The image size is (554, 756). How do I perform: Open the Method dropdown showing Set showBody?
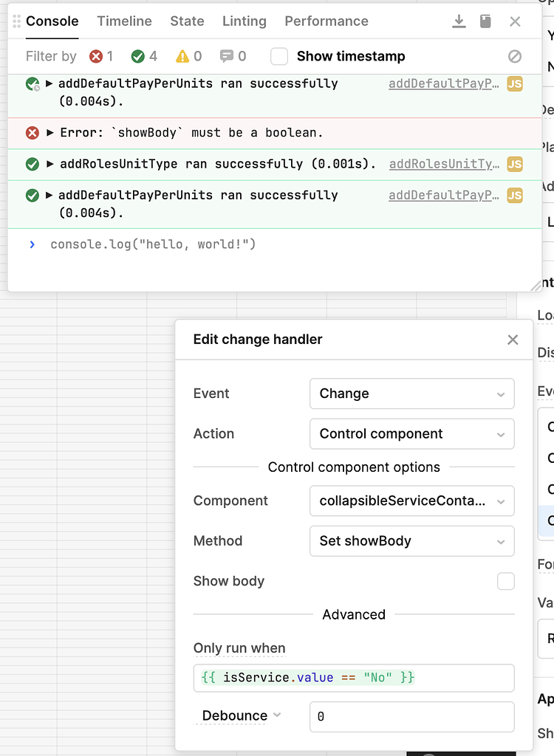[411, 541]
